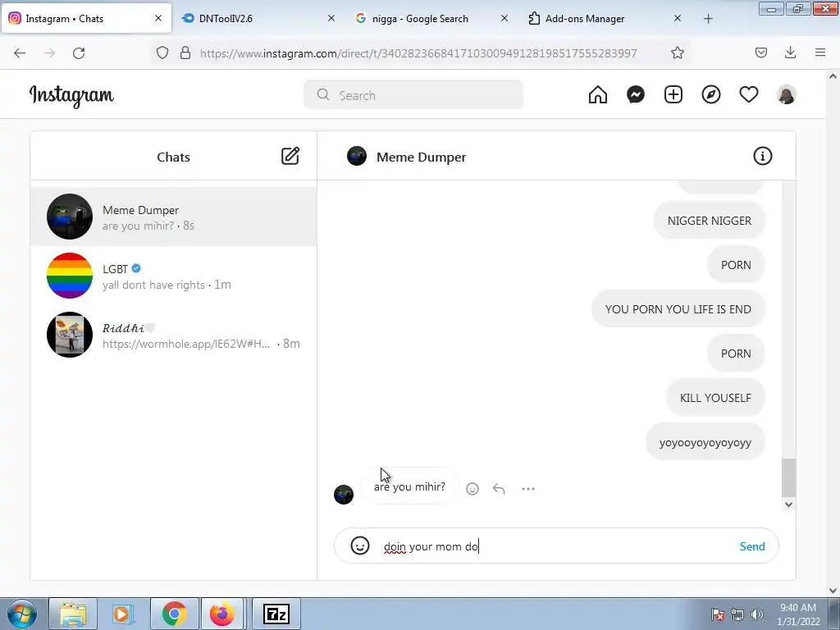Open Firefox application hamburger menu
The image size is (840, 630).
[820, 52]
